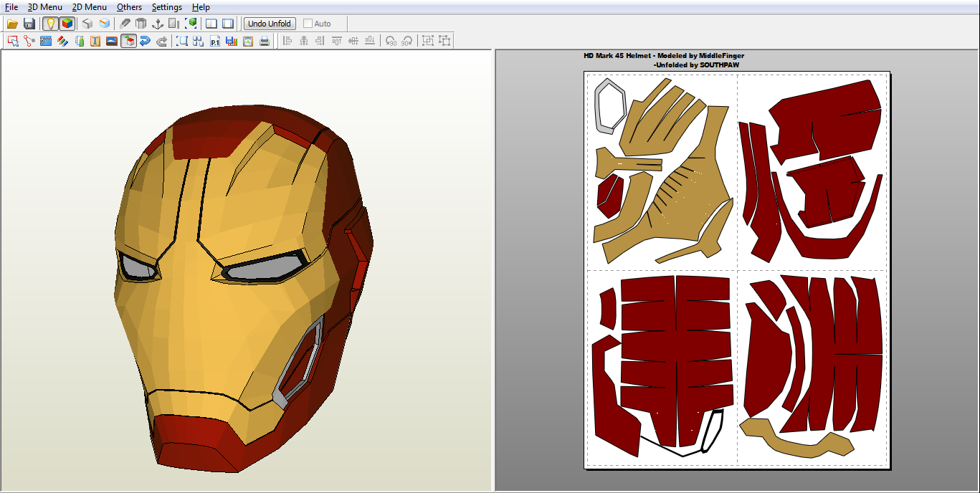The height and width of the screenshot is (493, 980).
Task: Click the align horizontal centers icon
Action: [304, 41]
